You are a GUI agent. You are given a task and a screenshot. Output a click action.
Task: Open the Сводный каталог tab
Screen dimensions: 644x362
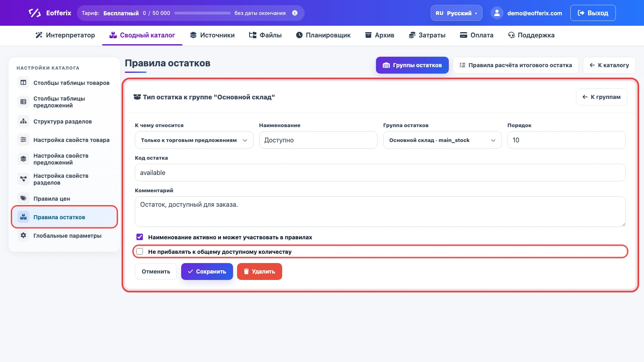(142, 35)
